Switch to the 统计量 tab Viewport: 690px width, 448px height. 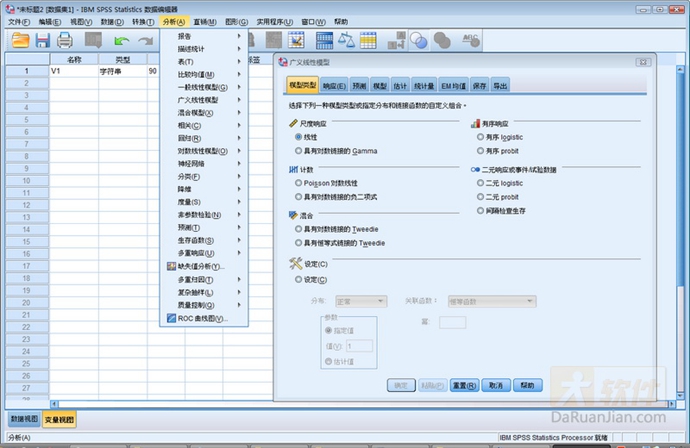click(x=424, y=86)
